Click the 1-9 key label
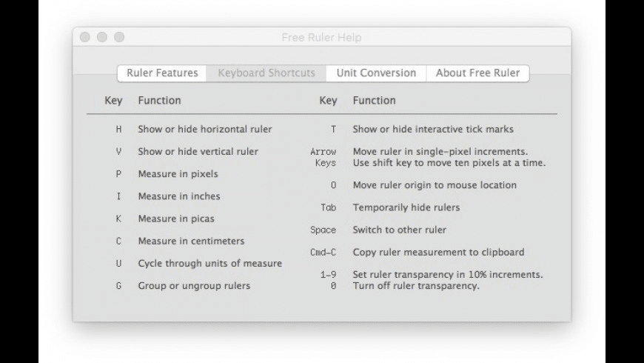This screenshot has height=363, width=644. (x=329, y=274)
